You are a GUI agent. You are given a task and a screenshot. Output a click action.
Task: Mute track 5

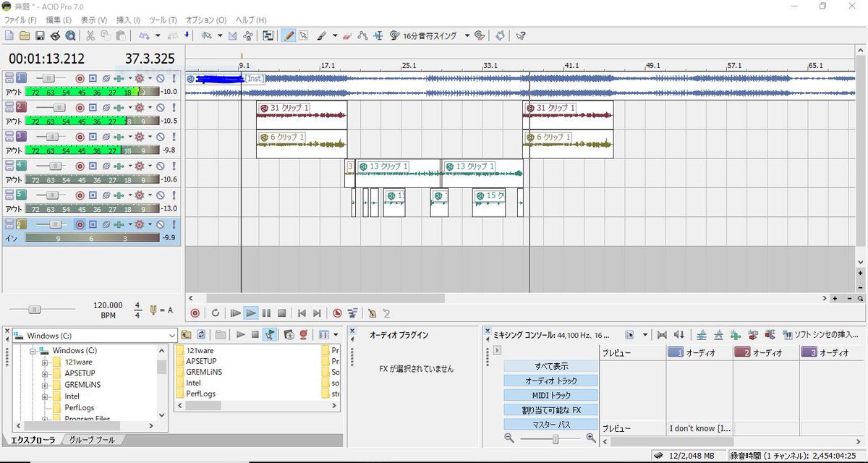point(161,195)
